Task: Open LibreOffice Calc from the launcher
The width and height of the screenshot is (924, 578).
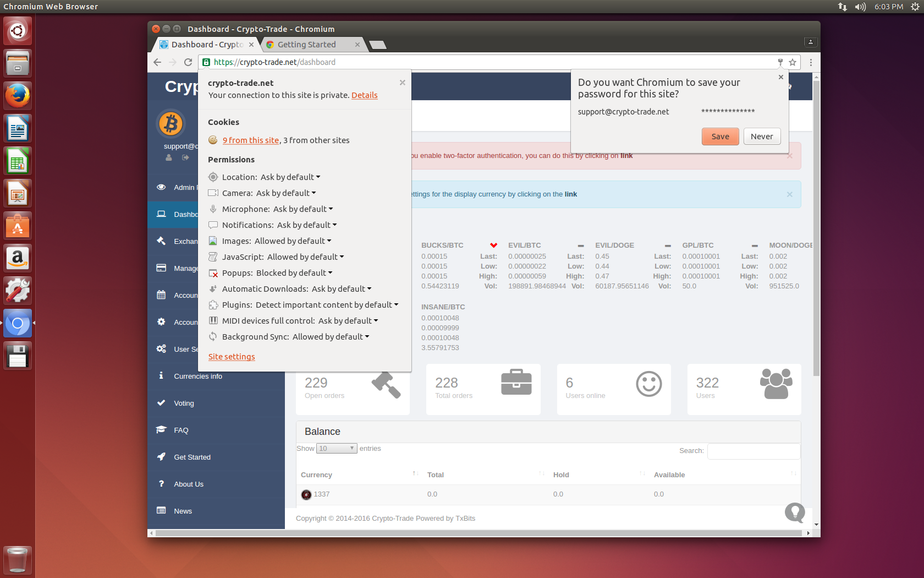Action: click(x=18, y=161)
